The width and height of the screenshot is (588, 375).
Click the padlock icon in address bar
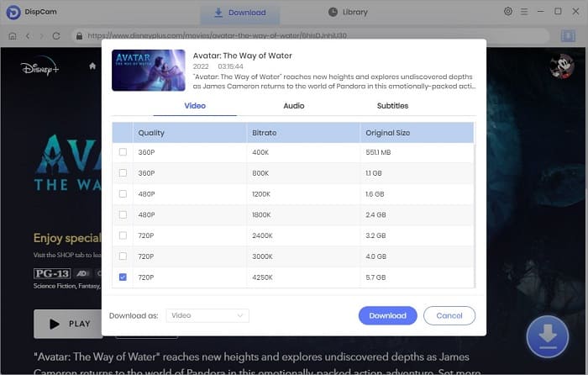(x=79, y=36)
